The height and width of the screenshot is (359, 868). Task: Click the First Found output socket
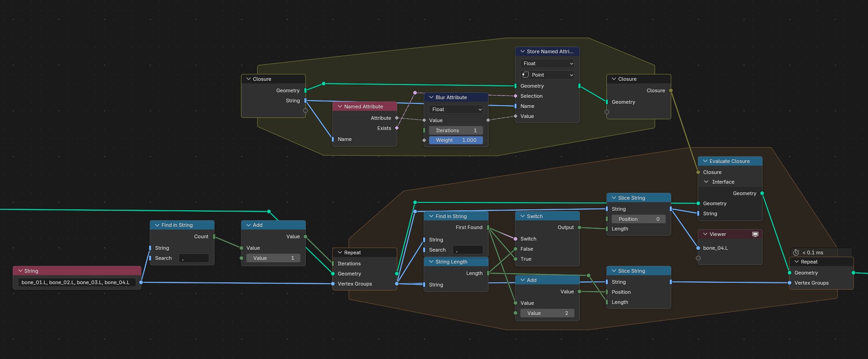pyautogui.click(x=488, y=227)
